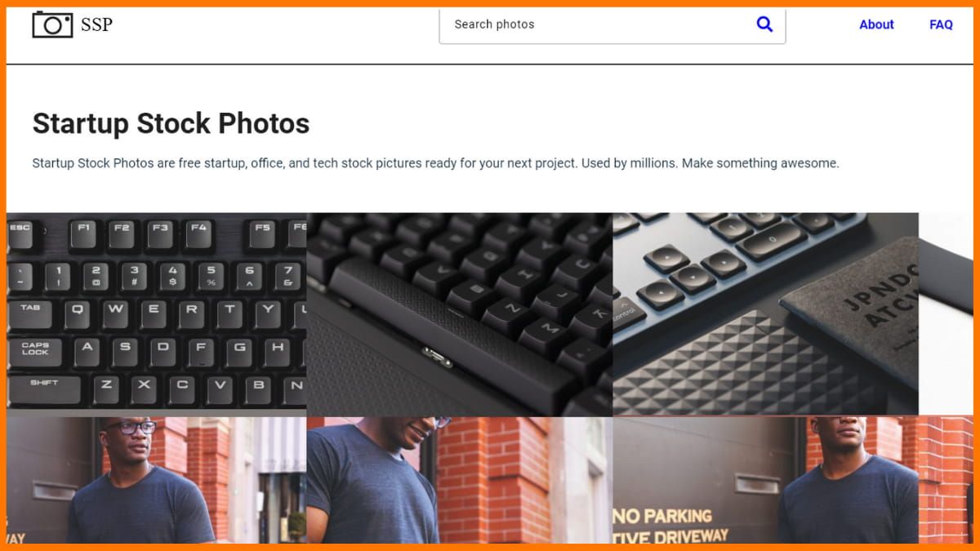Open the photo of man wearing glasses
The width and height of the screenshot is (980, 551).
tap(157, 480)
